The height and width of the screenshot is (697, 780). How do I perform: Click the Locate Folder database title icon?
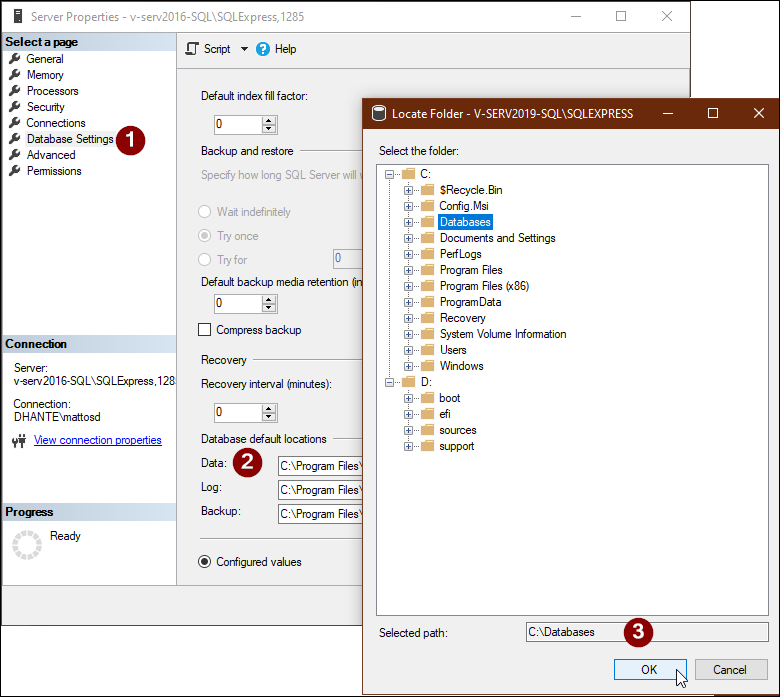(379, 113)
